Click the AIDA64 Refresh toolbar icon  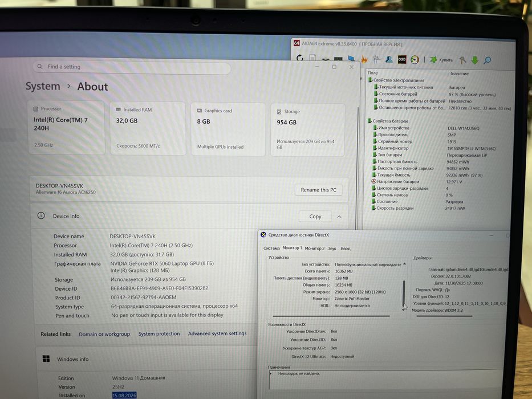tap(300, 58)
